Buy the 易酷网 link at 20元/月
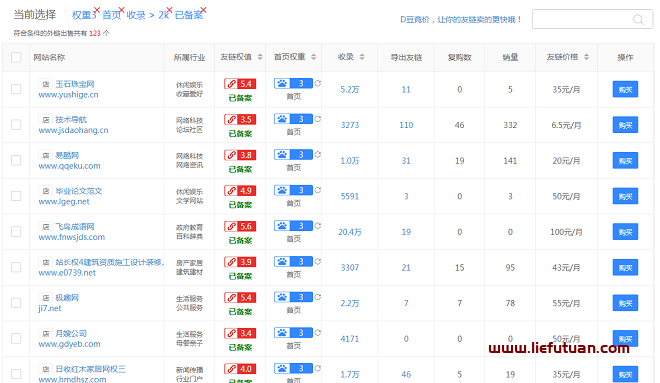This screenshot has height=383, width=660. (625, 160)
